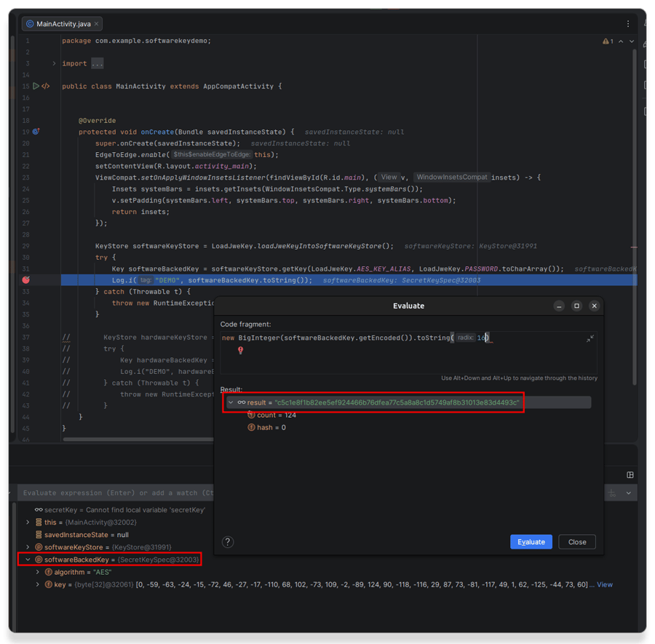Click the next-warning arrow icon
655x644 pixels.
[x=632, y=41]
